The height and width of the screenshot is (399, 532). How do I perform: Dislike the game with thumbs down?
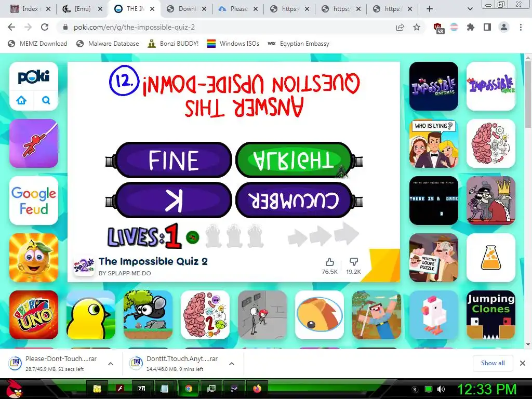tap(353, 262)
